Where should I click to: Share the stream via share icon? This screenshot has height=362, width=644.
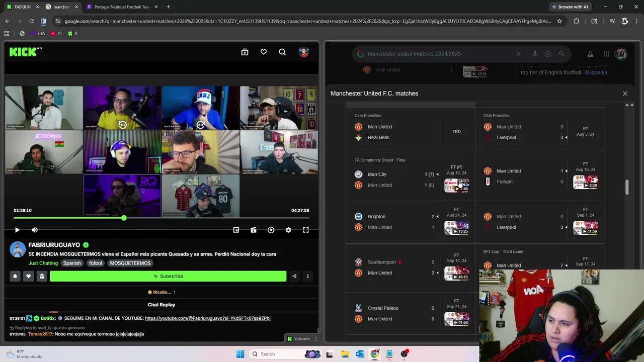(294, 276)
